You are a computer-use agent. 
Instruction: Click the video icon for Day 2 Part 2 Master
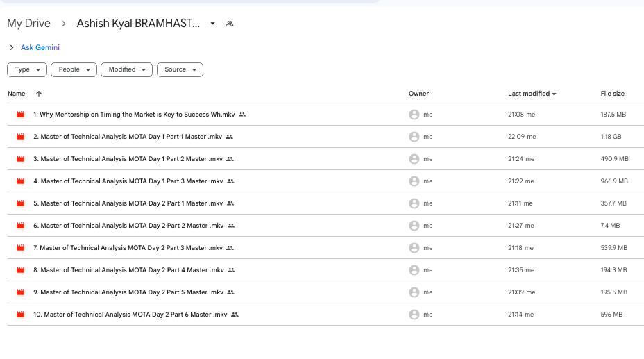point(20,225)
